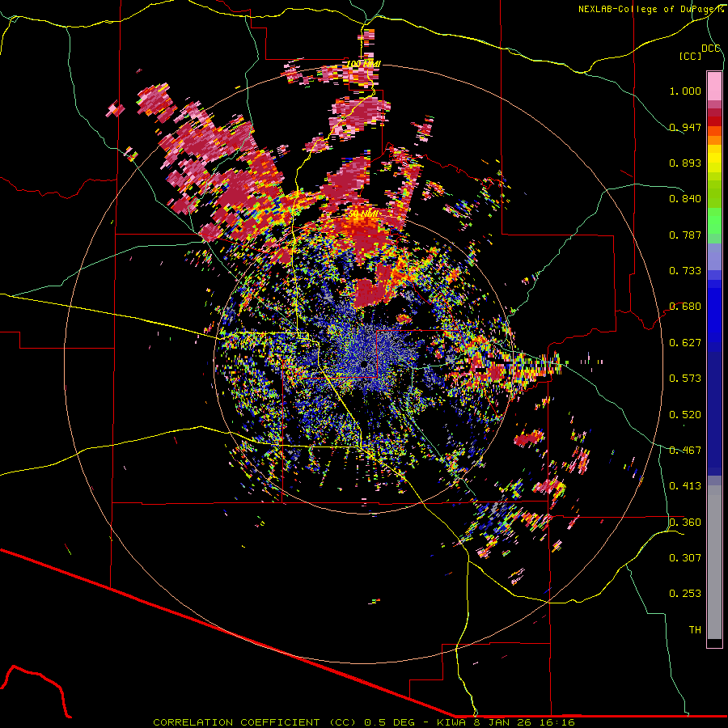The width and height of the screenshot is (728, 728).
Task: Select the 0.787 scale value
Action: tap(685, 235)
